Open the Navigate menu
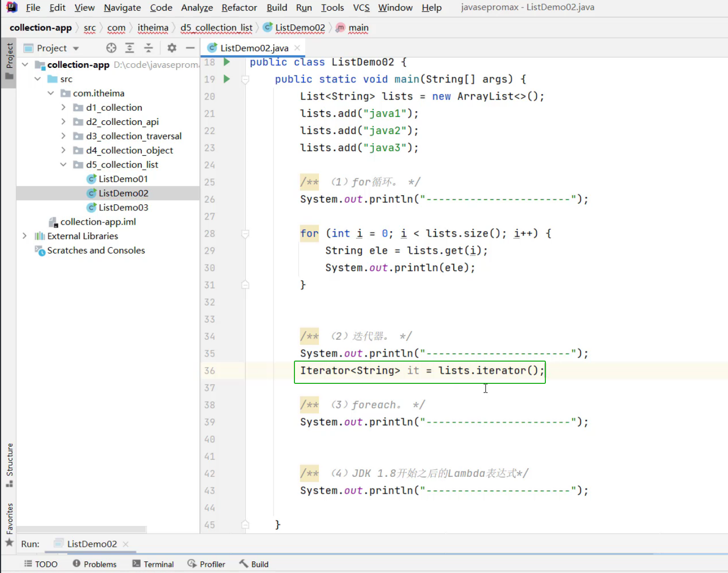This screenshot has height=573, width=728. click(122, 8)
